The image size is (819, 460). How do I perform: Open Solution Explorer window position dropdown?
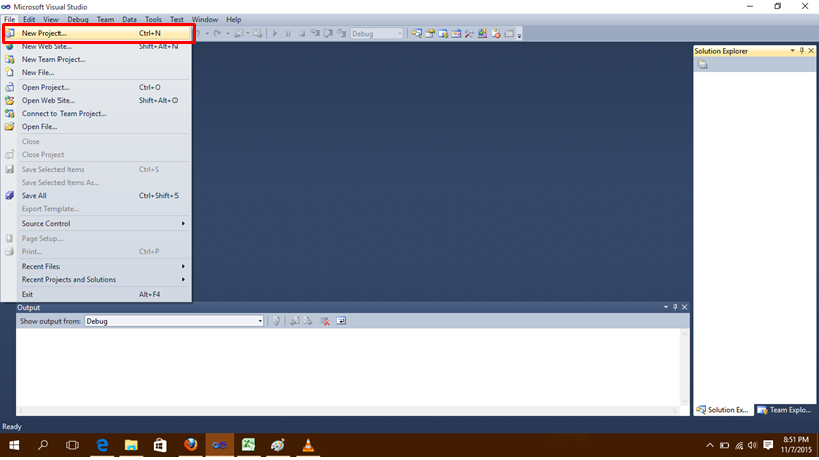point(792,51)
